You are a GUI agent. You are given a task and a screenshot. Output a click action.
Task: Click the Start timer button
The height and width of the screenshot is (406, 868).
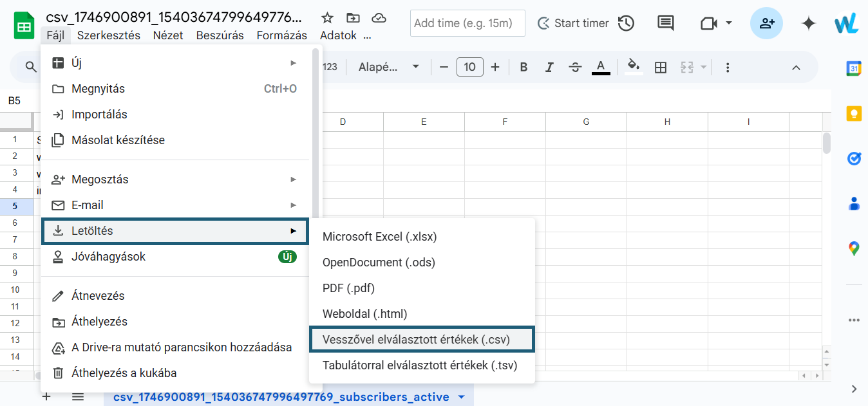573,23
